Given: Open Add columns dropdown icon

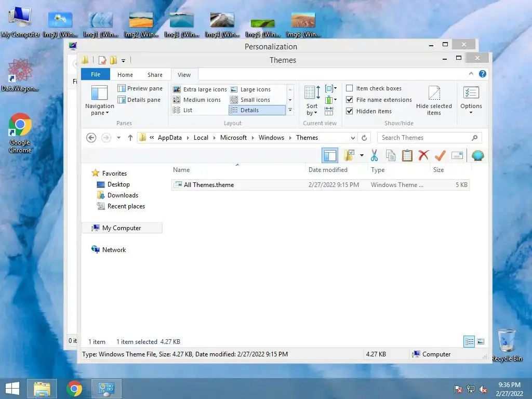Looking at the screenshot, I should pos(331,100).
